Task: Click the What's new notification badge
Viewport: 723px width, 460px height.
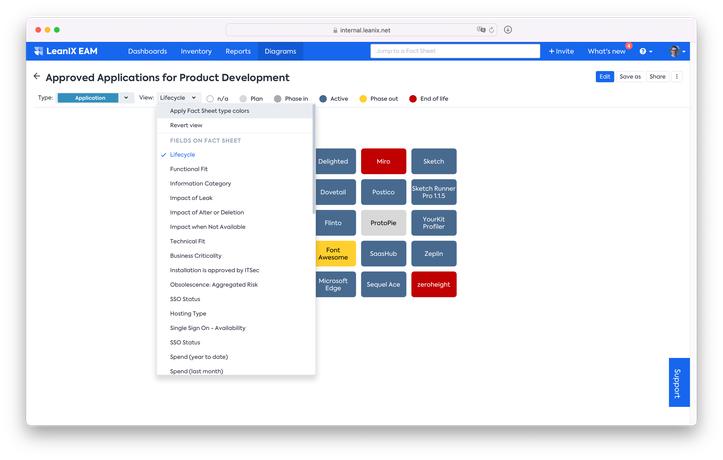Action: pos(629,46)
